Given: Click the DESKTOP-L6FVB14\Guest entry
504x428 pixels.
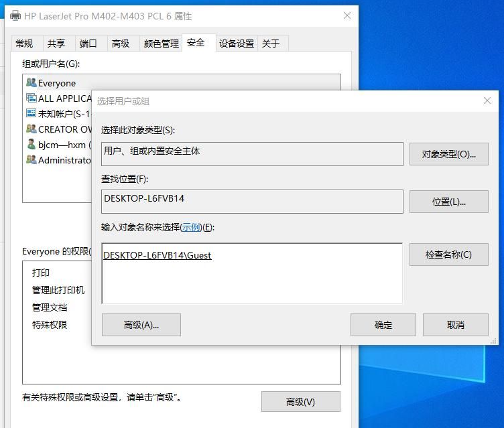Looking at the screenshot, I should point(157,255).
